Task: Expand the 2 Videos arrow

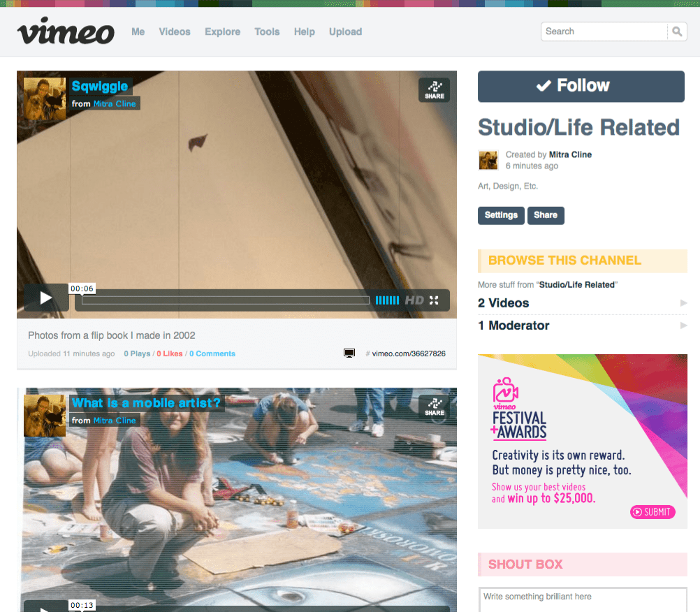Action: coord(683,303)
